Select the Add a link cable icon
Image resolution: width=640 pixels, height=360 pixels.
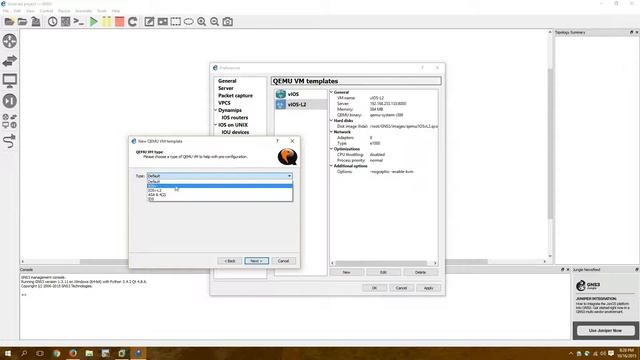click(9, 141)
